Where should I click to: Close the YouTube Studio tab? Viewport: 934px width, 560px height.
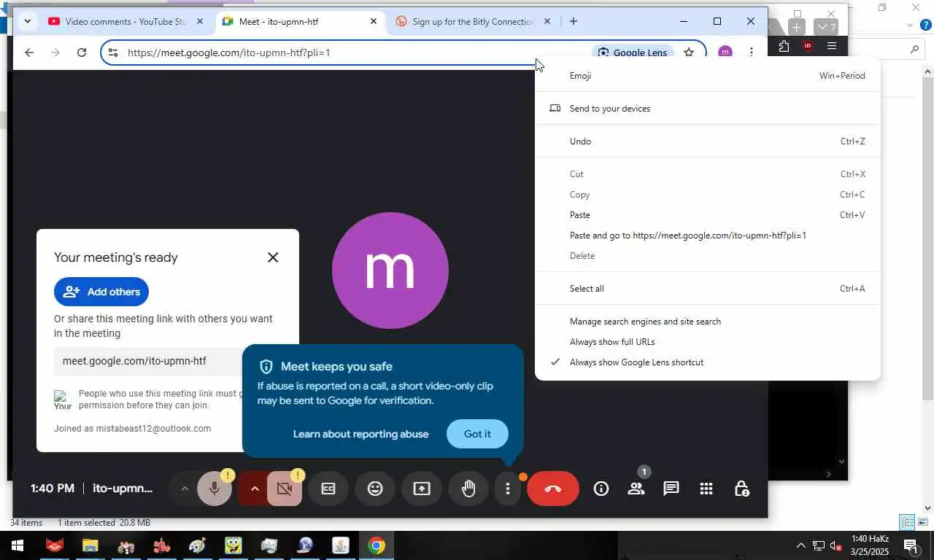click(200, 21)
